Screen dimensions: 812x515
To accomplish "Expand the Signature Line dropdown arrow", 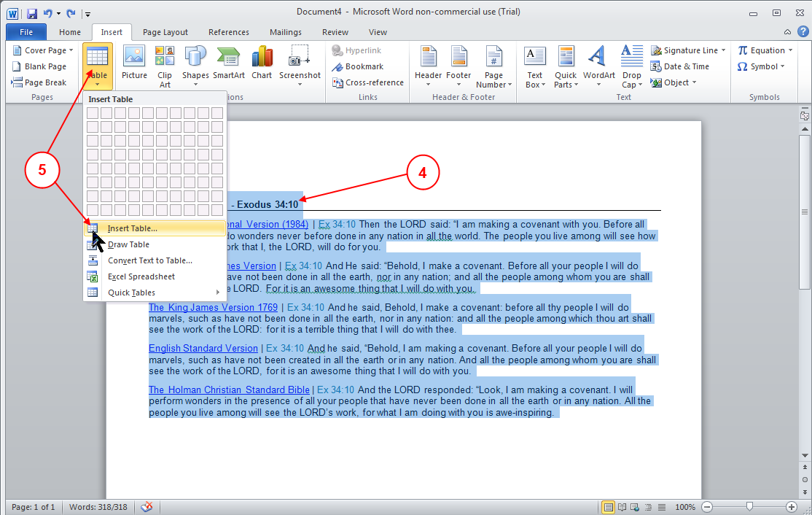I will pos(724,50).
